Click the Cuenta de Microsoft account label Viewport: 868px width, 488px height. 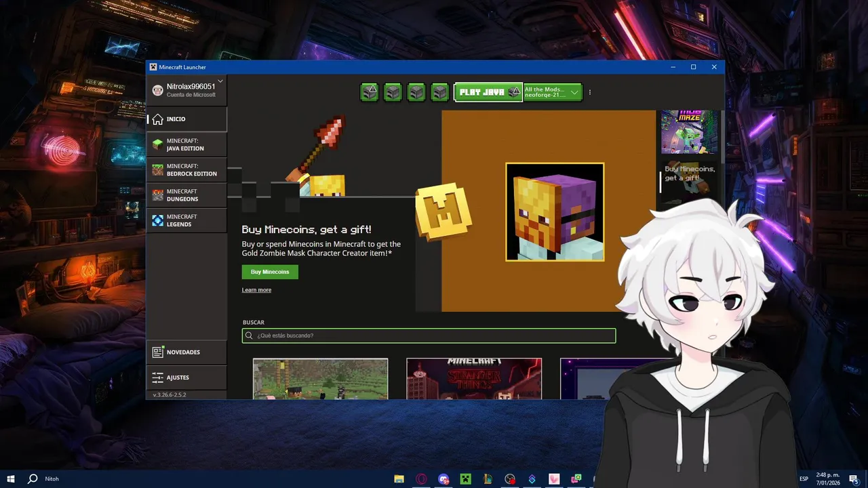point(191,95)
